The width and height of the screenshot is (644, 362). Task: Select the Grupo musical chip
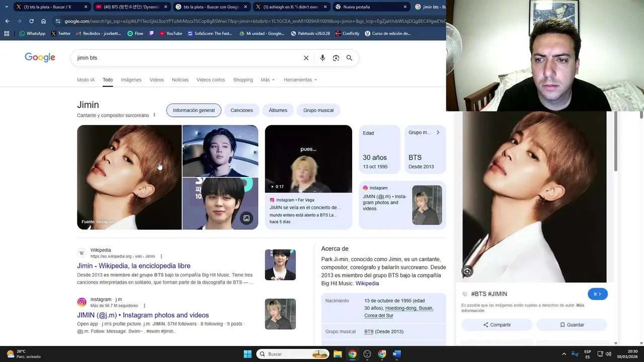point(318,110)
